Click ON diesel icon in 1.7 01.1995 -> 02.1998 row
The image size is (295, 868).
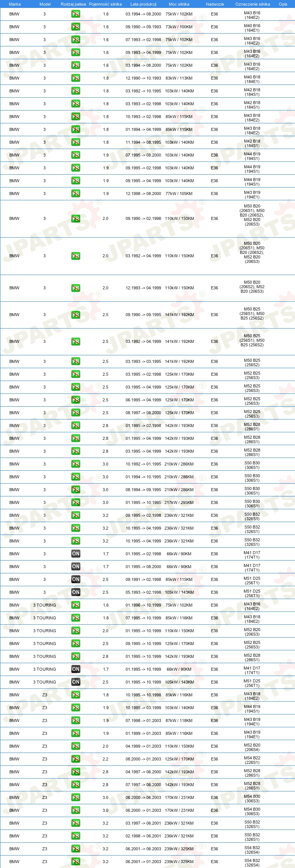75,554
